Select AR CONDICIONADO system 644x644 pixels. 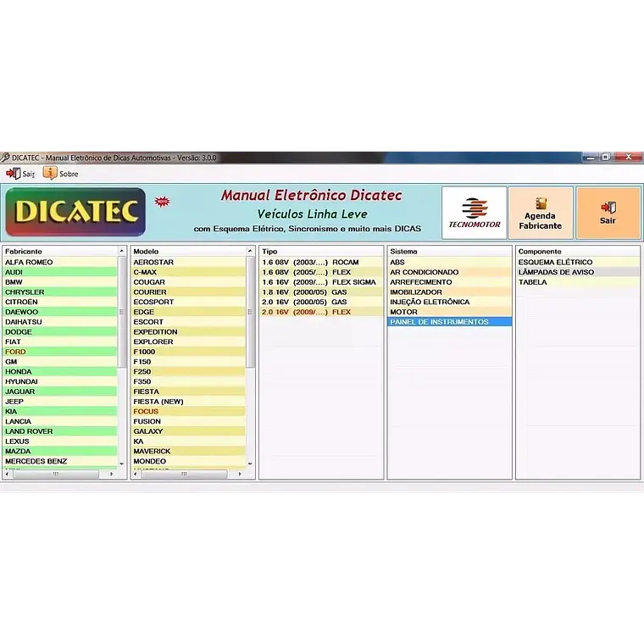(x=450, y=272)
